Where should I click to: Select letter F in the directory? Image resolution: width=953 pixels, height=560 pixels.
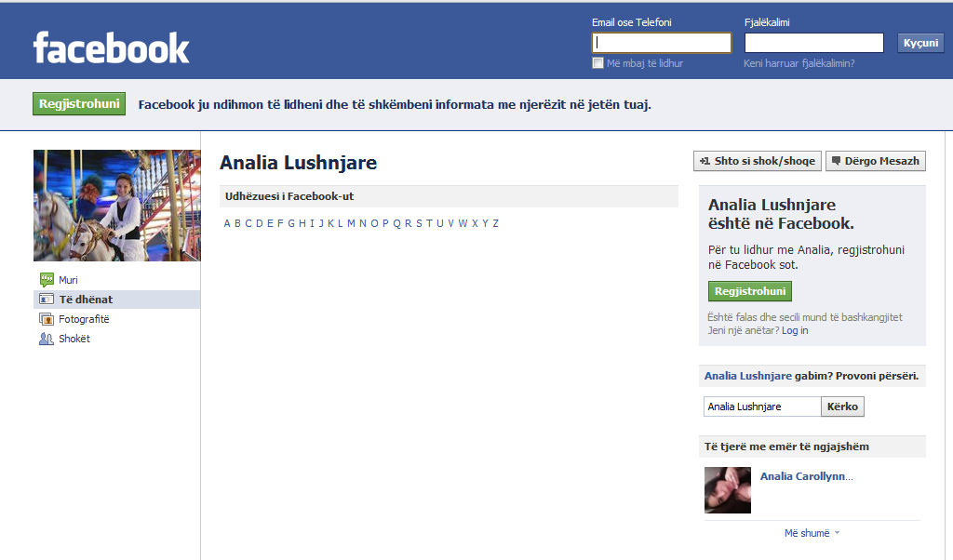click(280, 223)
